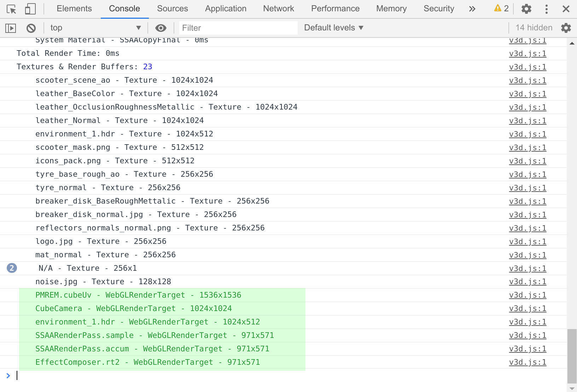Select the Console tab

click(124, 8)
